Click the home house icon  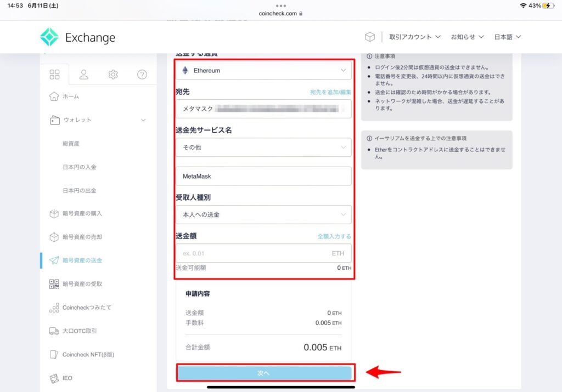(54, 96)
